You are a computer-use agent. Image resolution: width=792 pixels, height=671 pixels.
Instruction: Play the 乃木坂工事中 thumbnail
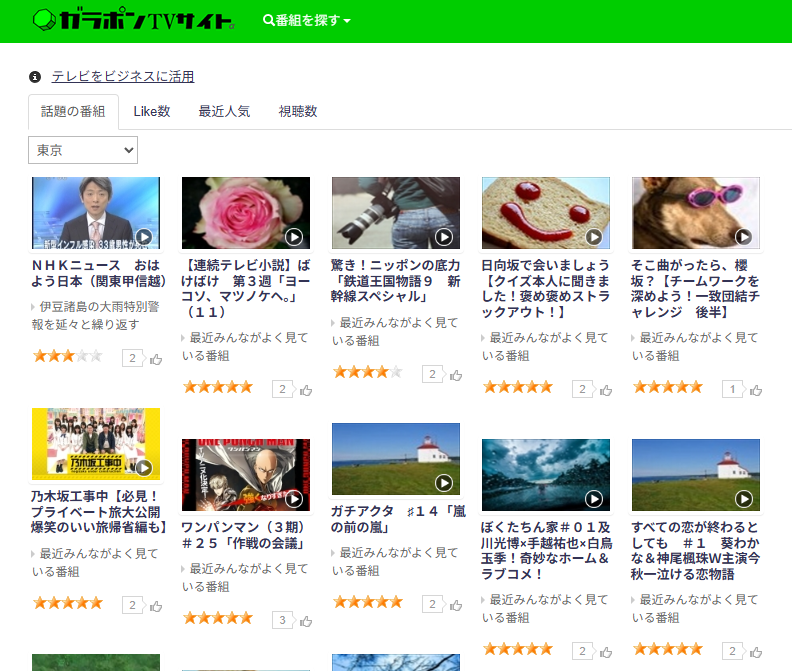pyautogui.click(x=96, y=444)
